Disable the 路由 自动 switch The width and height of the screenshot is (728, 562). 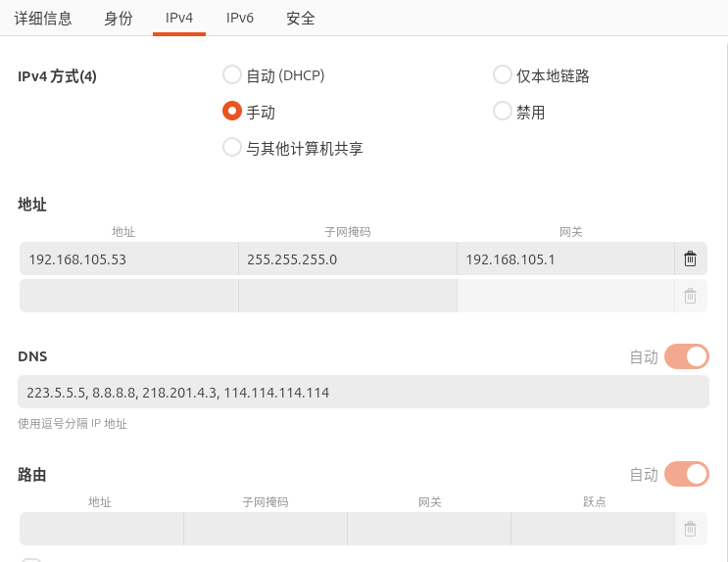[686, 474]
